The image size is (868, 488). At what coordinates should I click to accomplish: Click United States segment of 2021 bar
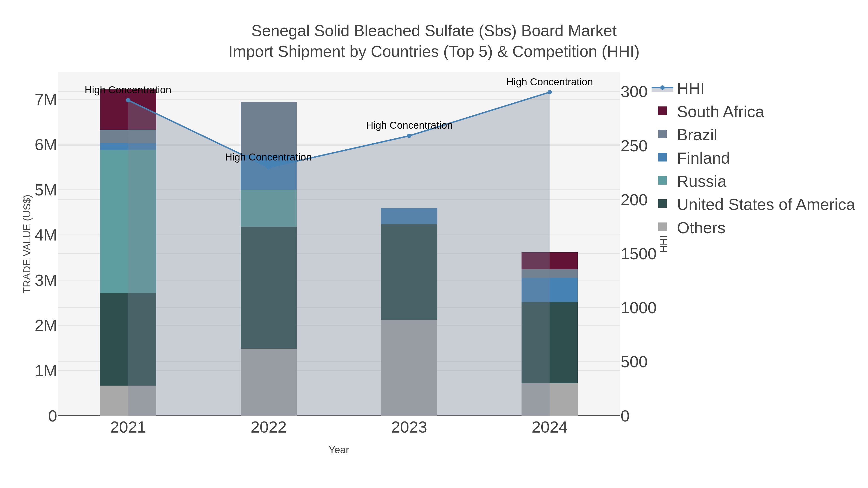(x=128, y=340)
